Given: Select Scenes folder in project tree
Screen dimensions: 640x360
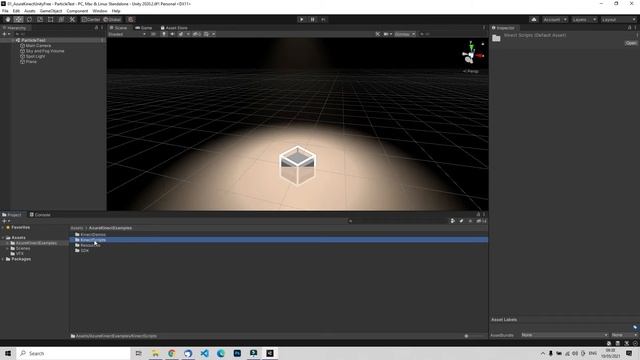Looking at the screenshot, I should pyautogui.click(x=22, y=248).
